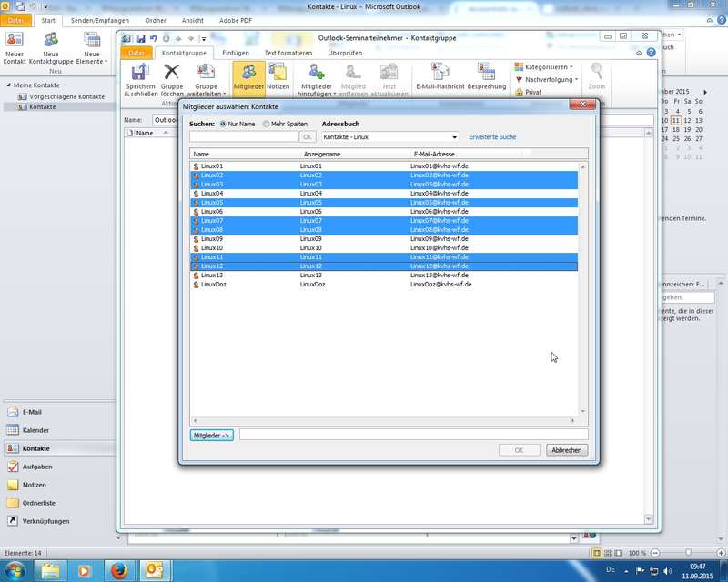Image resolution: width=728 pixels, height=582 pixels.
Task: Open Aufgaben in the navigation pane
Action: 37,467
